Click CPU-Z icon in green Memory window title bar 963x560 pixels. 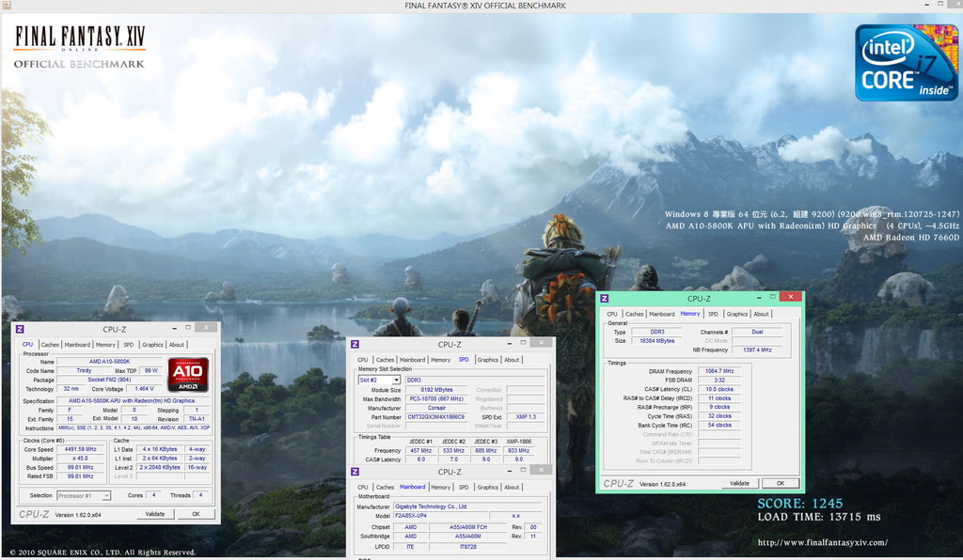point(606,299)
